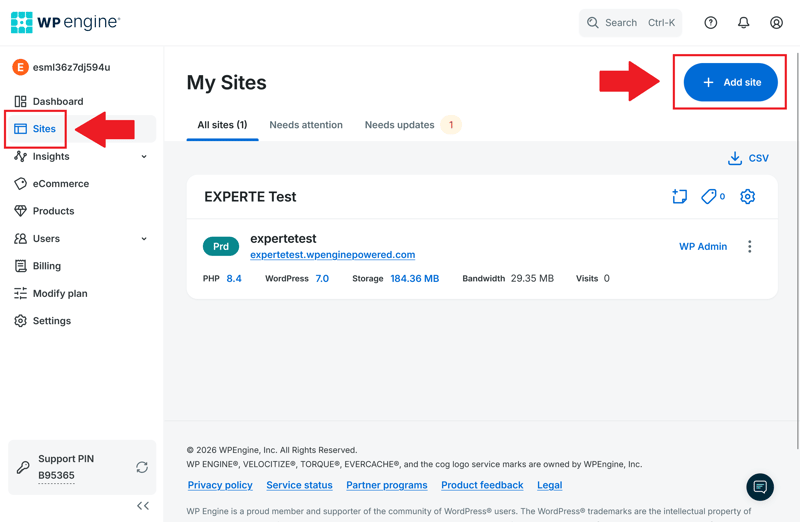
Task: Click the Support PIN key icon
Action: coord(23,467)
